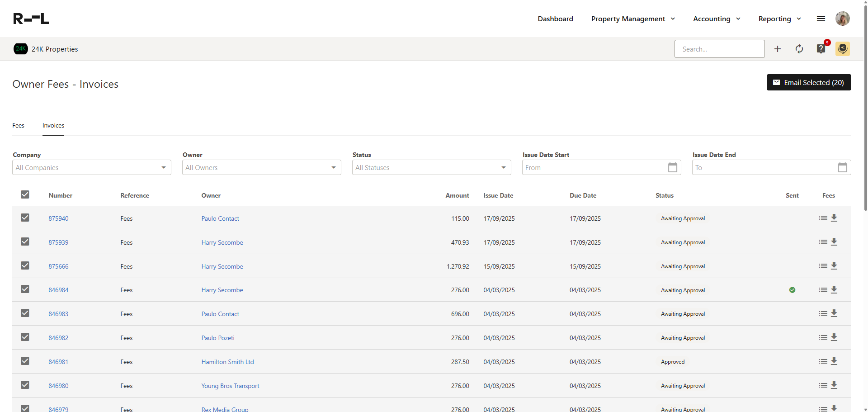Image resolution: width=868 pixels, height=412 pixels.
Task: Open Issue Date Start calendar picker
Action: coord(672,167)
